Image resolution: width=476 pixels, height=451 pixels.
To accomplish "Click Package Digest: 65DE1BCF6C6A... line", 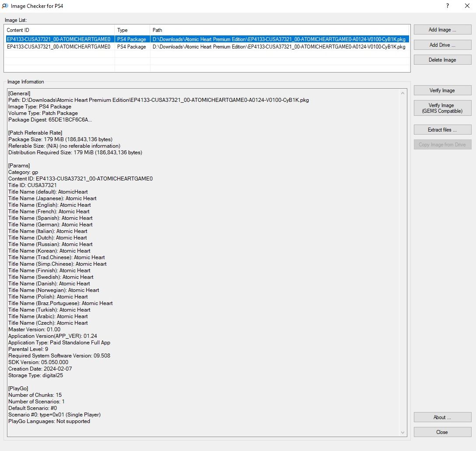I will (x=50, y=119).
